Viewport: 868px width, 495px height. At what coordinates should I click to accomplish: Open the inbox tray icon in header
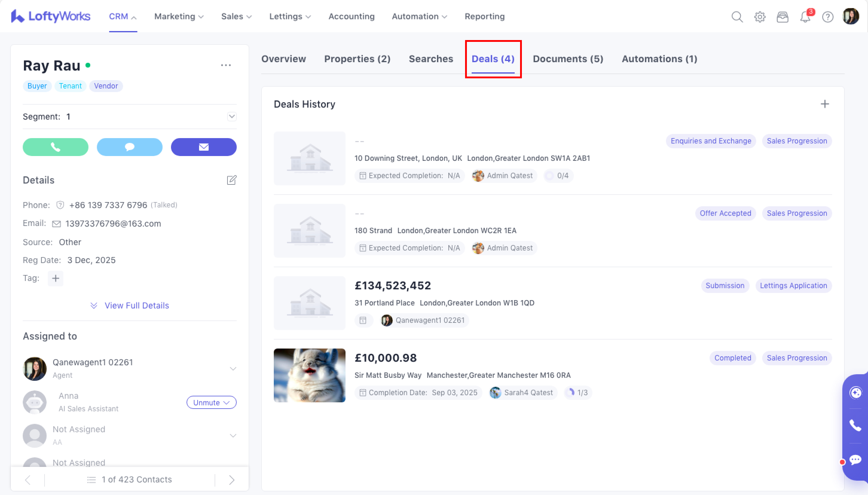point(782,17)
